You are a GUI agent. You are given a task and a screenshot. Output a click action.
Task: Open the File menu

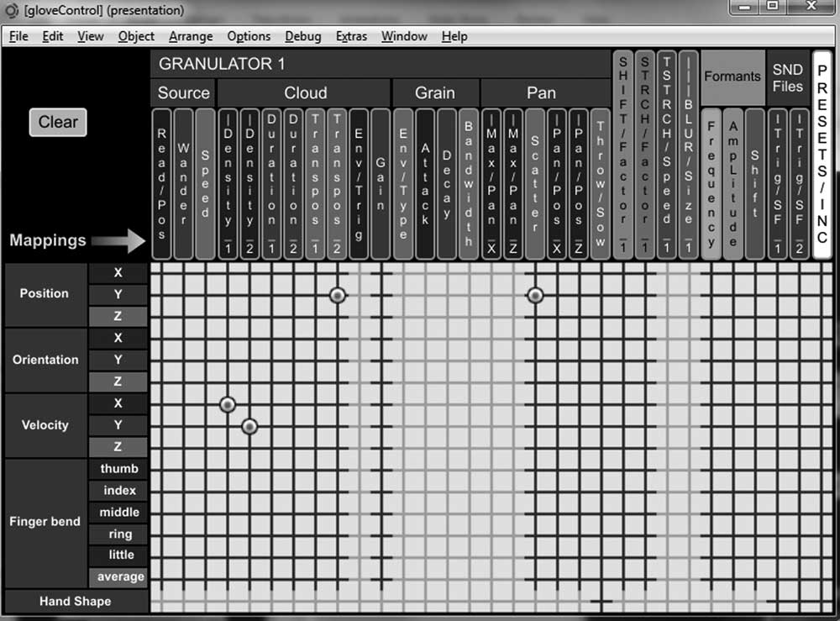[x=18, y=36]
